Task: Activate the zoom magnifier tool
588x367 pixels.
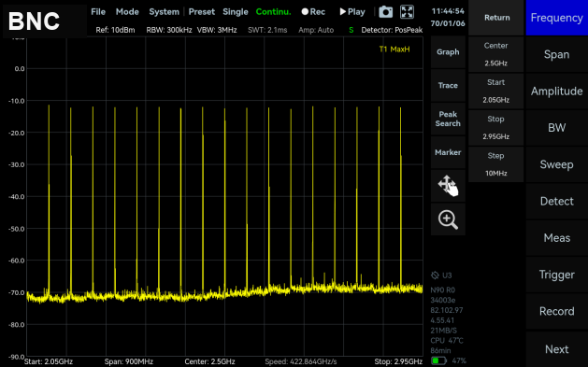Action: pyautogui.click(x=448, y=219)
